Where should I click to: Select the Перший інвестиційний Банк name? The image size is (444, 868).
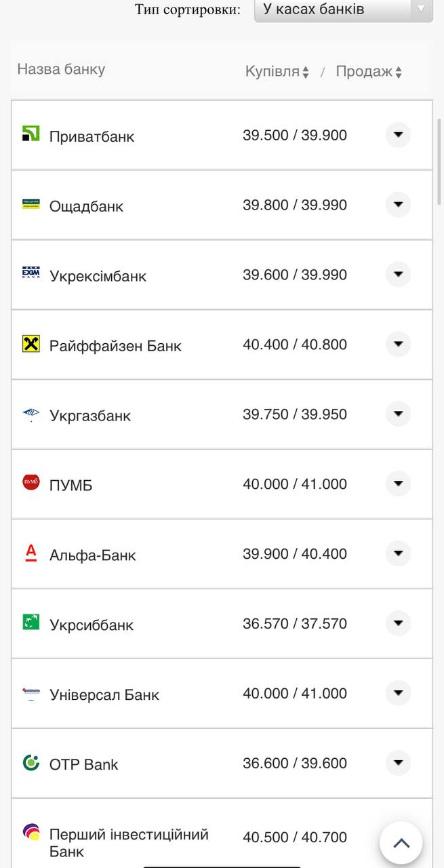pos(128,842)
